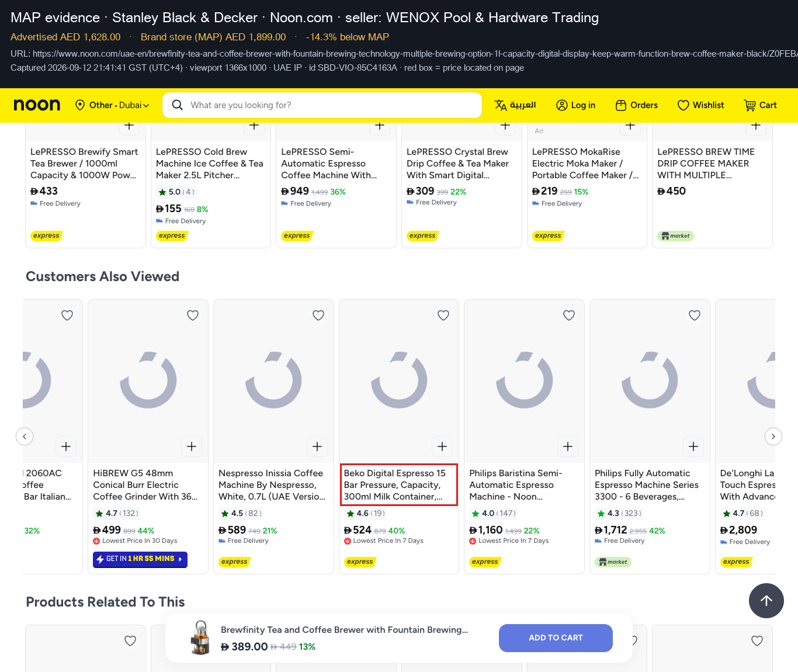Click the 4.5 (82) rating on Nespresso Inissia
Screen dimensions: 798x672
coord(241,514)
